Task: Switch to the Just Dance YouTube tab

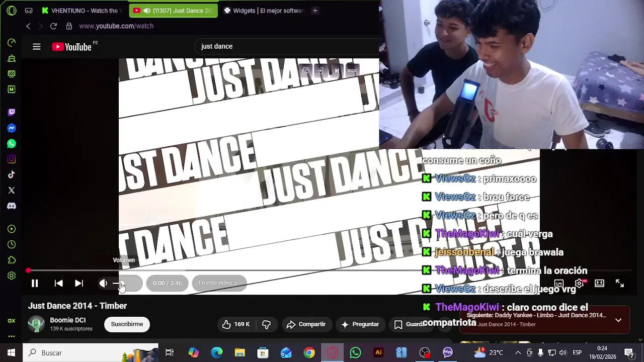Action: [174, 11]
